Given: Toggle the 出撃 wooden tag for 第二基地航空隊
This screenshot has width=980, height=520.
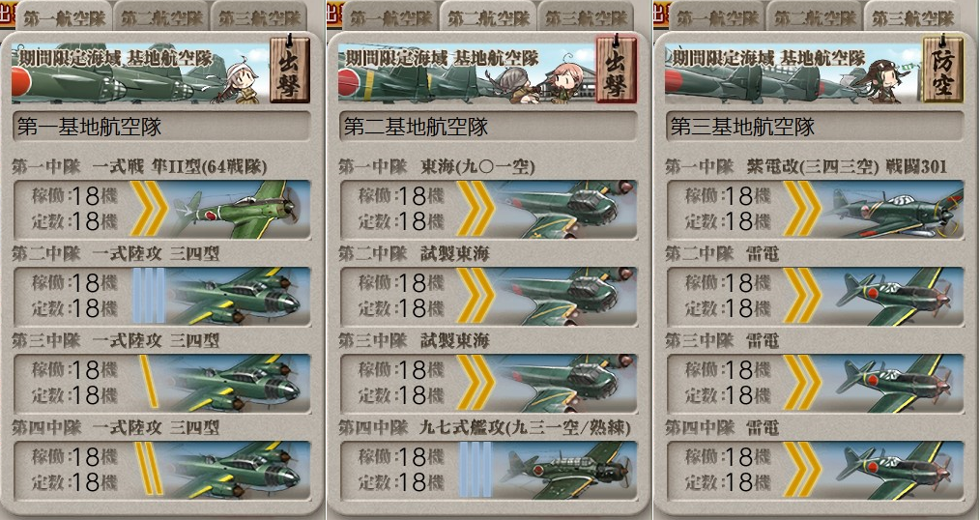Looking at the screenshot, I should [x=617, y=70].
